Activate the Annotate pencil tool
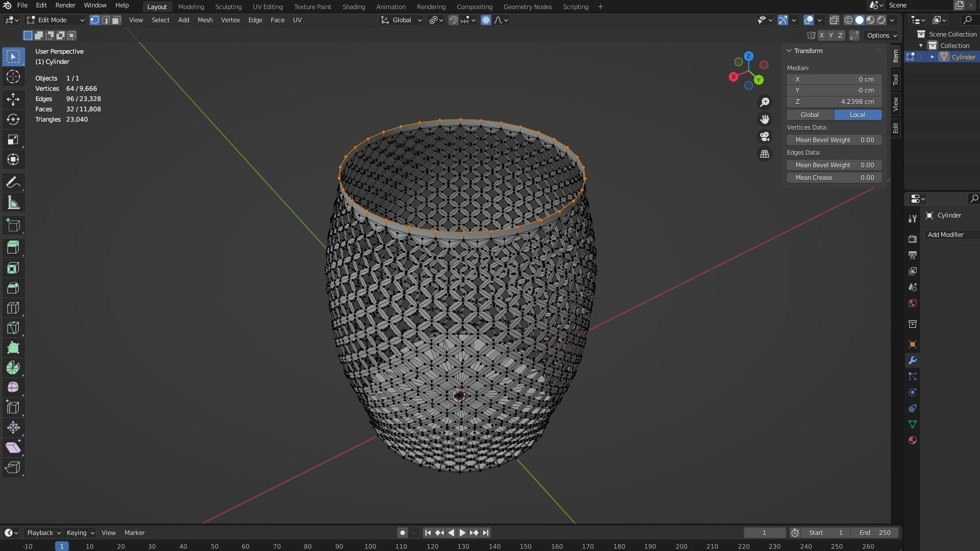The image size is (980, 551). pyautogui.click(x=13, y=183)
